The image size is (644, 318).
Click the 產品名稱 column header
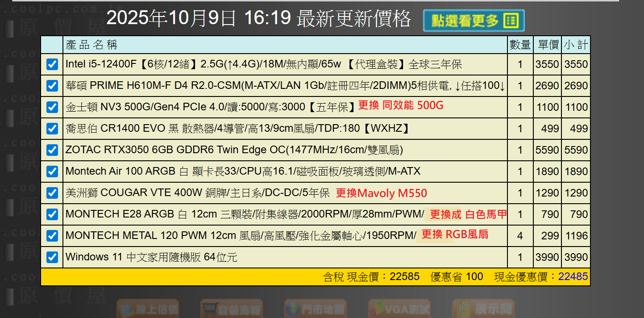(91, 45)
